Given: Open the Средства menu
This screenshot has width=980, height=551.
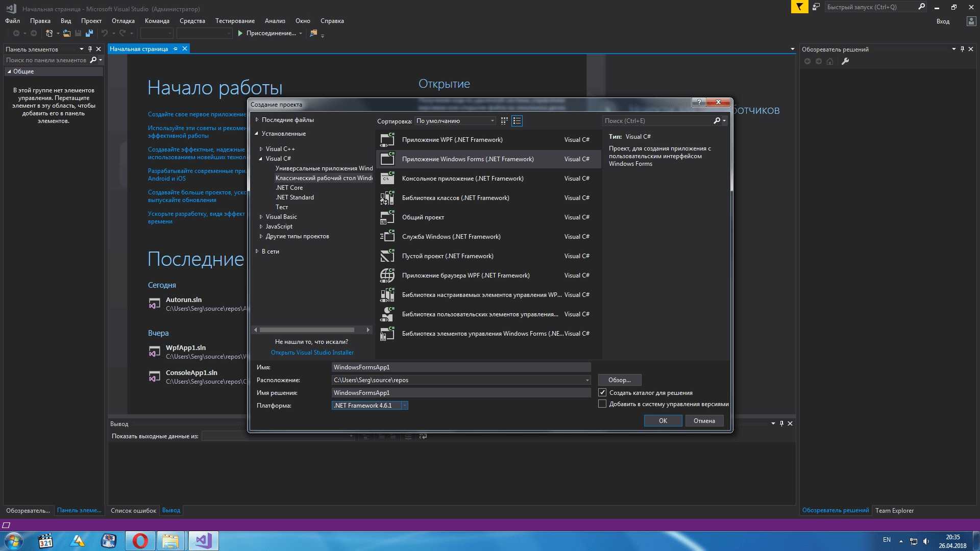Looking at the screenshot, I should (192, 21).
